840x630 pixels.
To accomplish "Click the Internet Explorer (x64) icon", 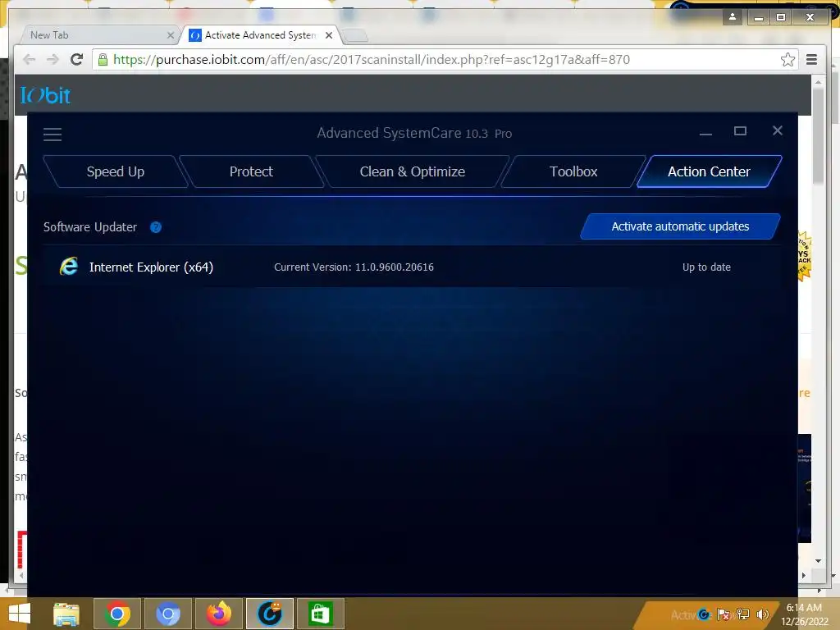I will 69,267.
